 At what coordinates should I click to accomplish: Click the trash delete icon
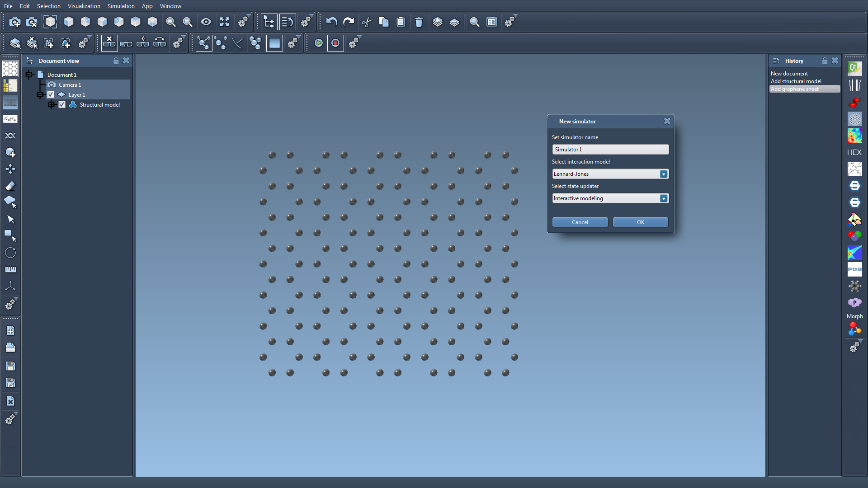[419, 22]
